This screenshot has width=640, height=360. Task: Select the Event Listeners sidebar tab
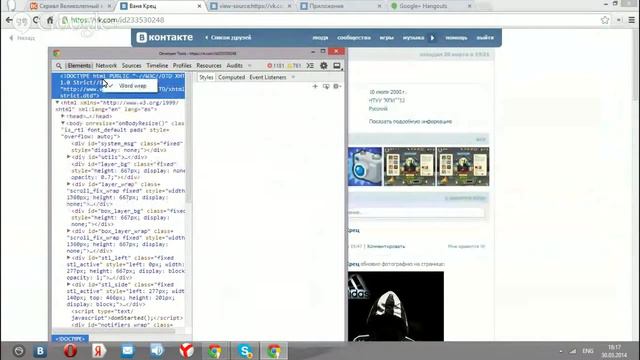point(268,77)
